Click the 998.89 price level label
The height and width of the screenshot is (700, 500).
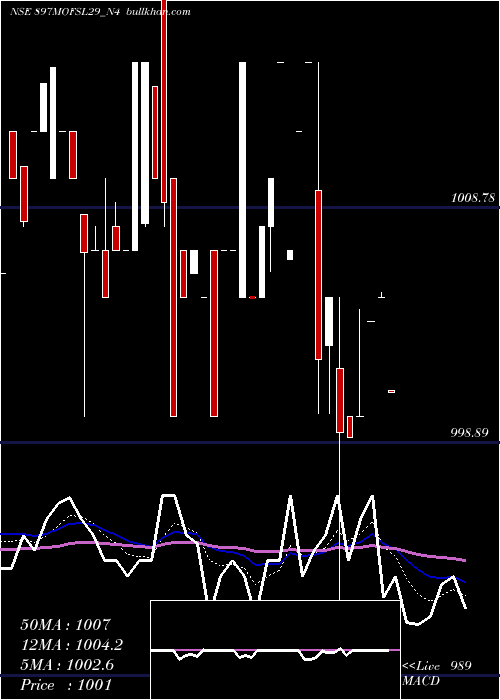(469, 432)
